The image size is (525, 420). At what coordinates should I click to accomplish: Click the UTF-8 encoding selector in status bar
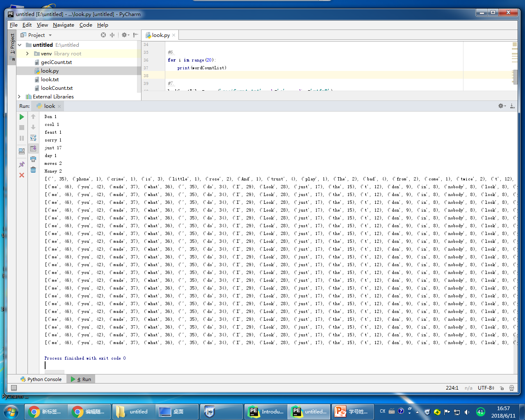point(486,388)
